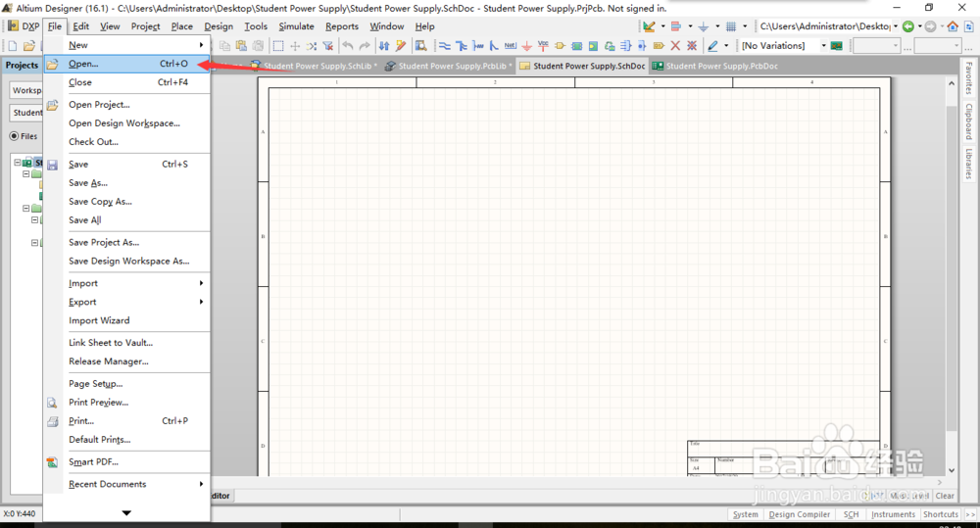
Task: Switch to Student Power Supply.PcbLib tab
Action: point(449,66)
